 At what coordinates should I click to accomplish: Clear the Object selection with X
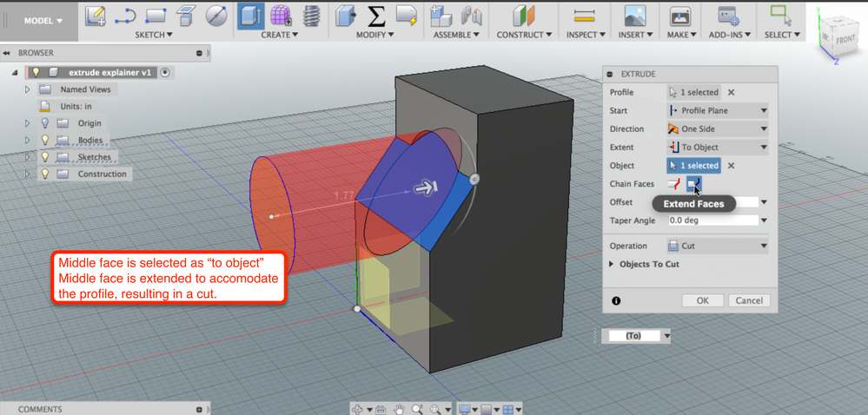click(731, 166)
